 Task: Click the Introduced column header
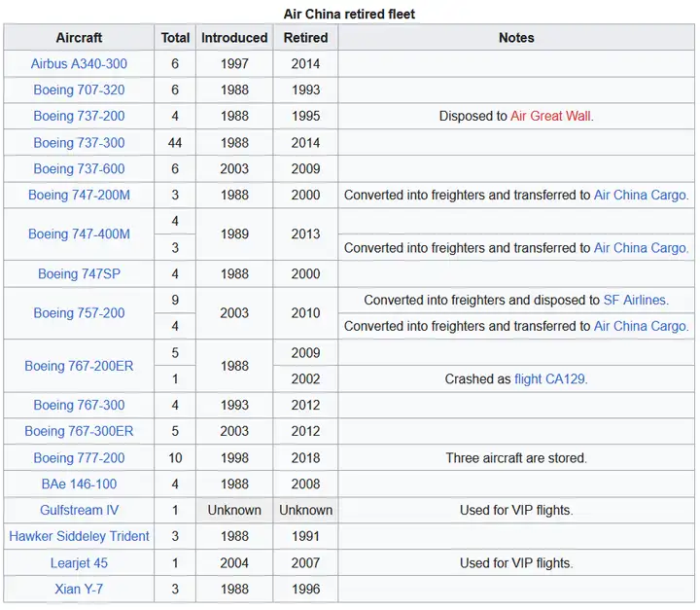234,38
